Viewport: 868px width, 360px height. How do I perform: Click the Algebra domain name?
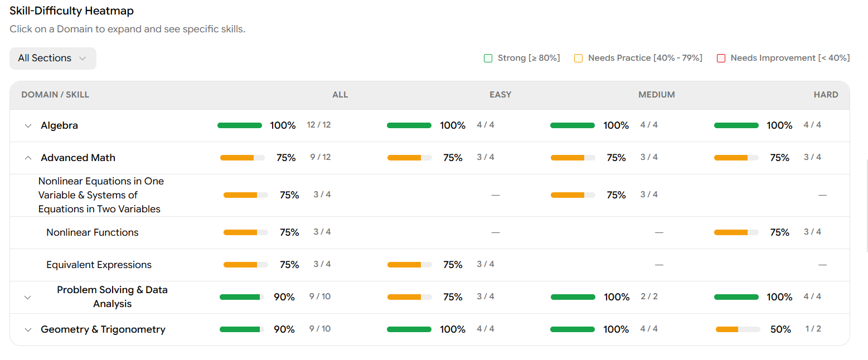(59, 126)
